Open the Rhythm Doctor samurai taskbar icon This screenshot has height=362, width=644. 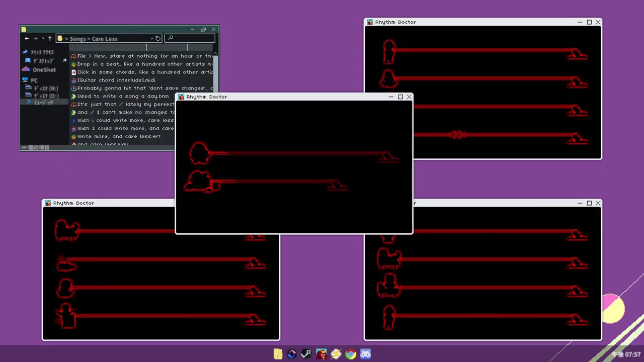[x=321, y=354]
